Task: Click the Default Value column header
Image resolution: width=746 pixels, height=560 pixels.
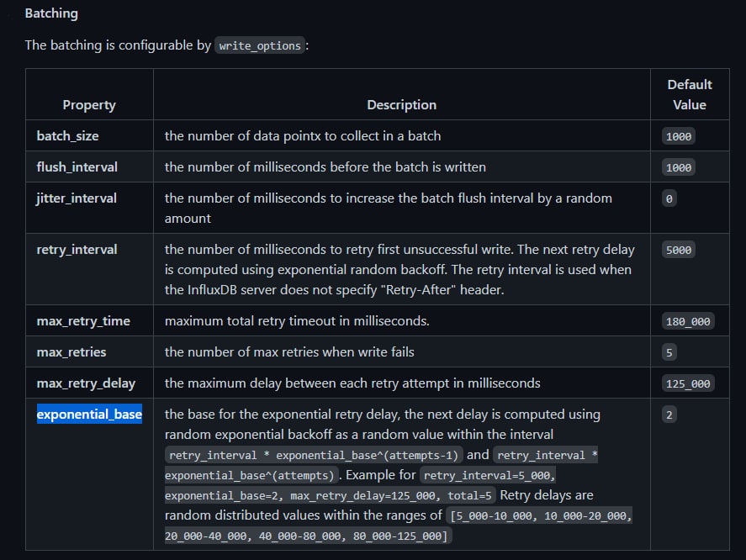Action: click(x=690, y=95)
